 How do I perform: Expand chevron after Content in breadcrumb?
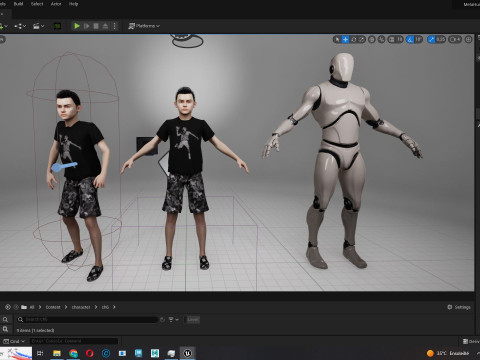[66, 307]
